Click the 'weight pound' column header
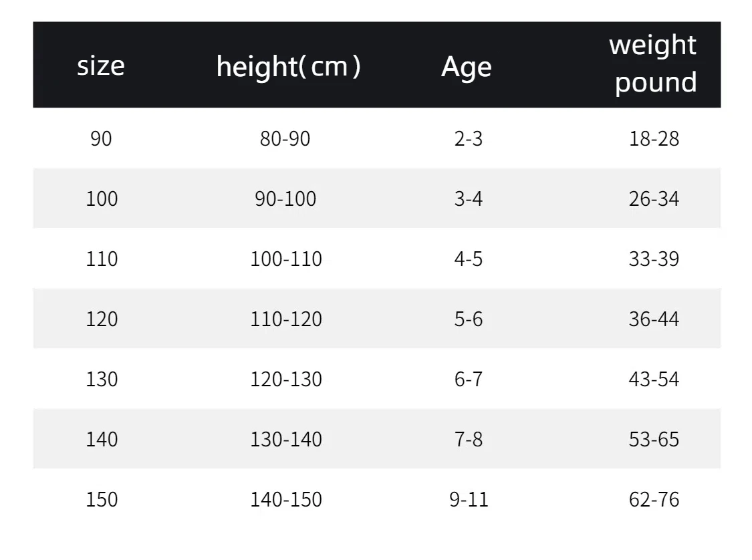 pos(653,63)
